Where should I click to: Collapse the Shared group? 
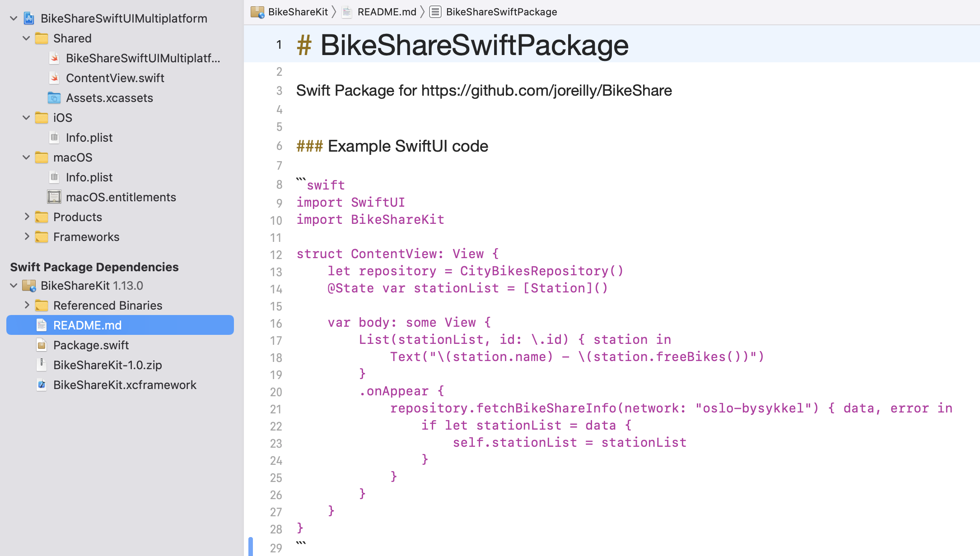coord(26,38)
